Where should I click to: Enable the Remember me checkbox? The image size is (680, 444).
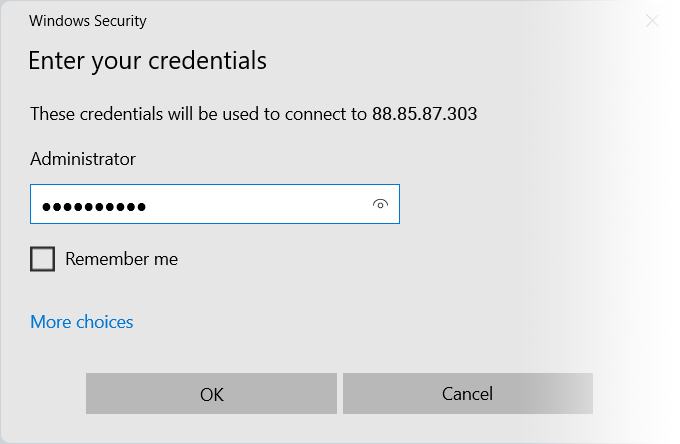click(x=43, y=259)
